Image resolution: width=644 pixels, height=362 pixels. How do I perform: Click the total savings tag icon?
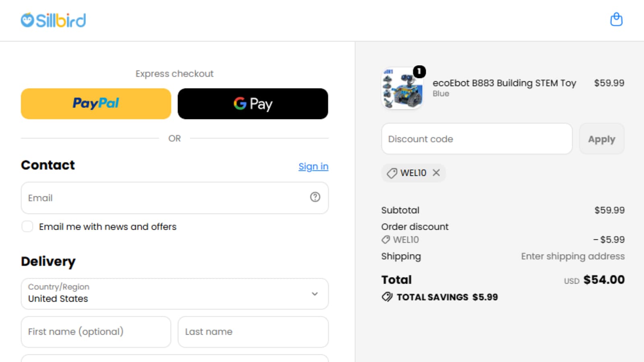click(387, 297)
